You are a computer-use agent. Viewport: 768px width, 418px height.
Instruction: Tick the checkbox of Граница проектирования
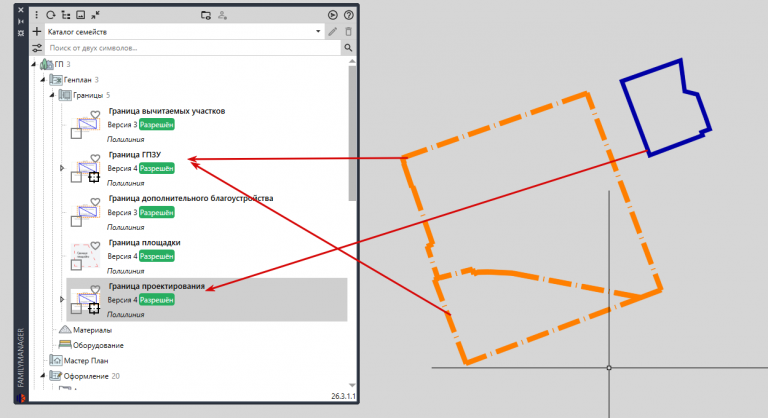[x=76, y=309]
